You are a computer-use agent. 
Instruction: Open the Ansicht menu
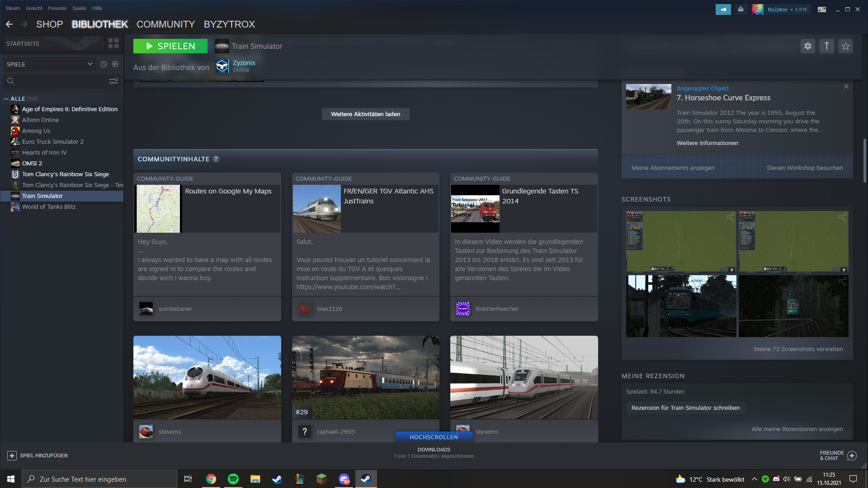[34, 8]
